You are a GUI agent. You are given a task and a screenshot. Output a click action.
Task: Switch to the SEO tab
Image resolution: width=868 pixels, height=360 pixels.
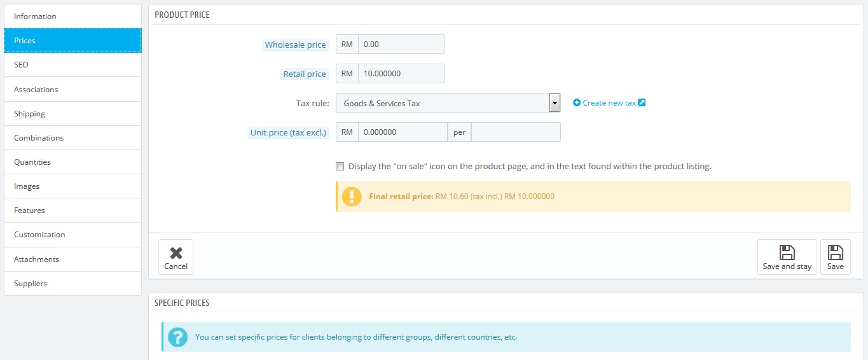tap(72, 65)
